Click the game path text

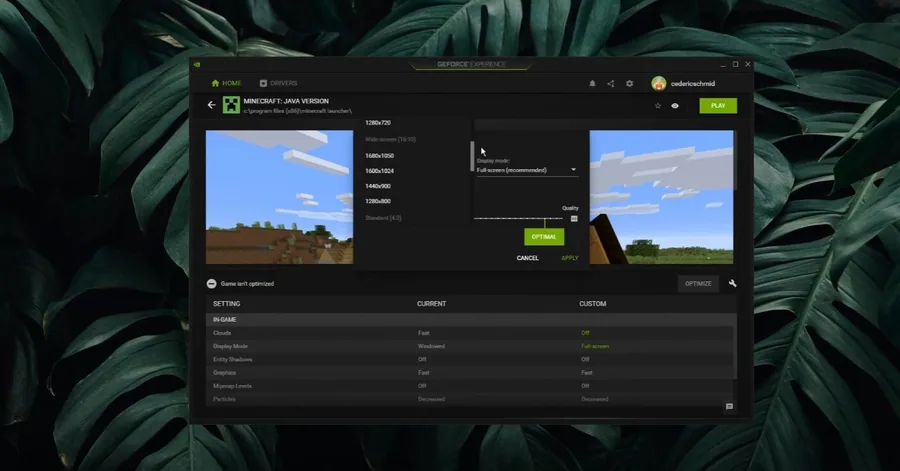[x=297, y=111]
